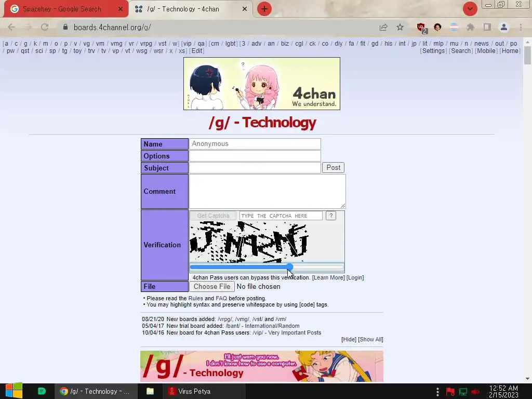Click the Type the Captcha Here field
This screenshot has height=399, width=532.
(x=281, y=216)
